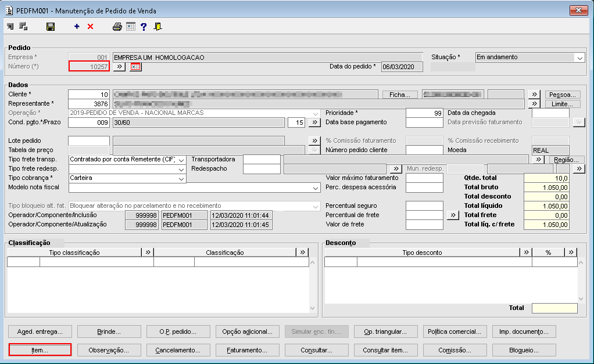Open the Cond. pgto./Prazo lookup arrows
Screen dimensions: 594x364
(x=314, y=122)
